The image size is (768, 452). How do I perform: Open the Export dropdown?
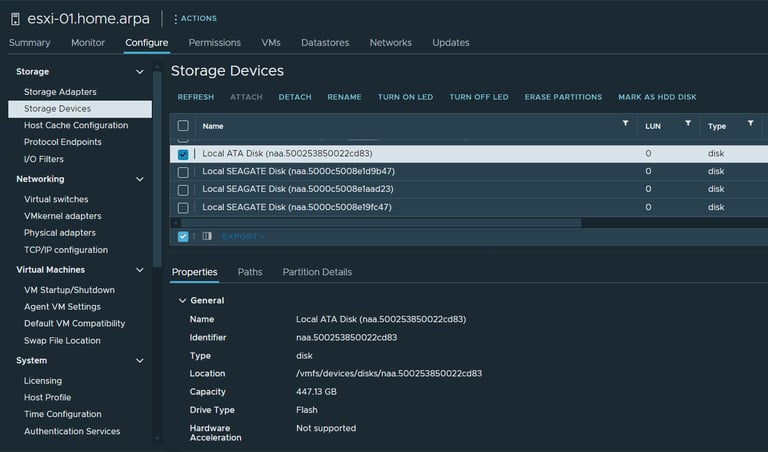pos(243,237)
